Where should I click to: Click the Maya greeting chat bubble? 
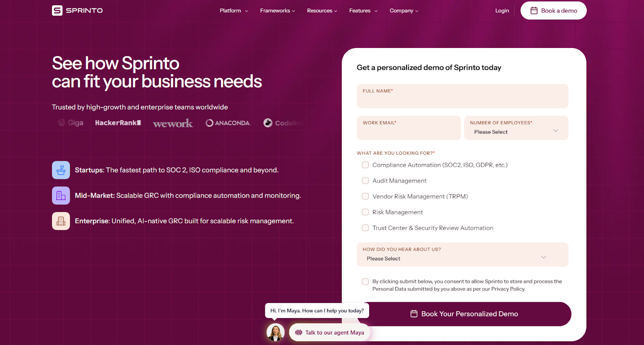(317, 311)
